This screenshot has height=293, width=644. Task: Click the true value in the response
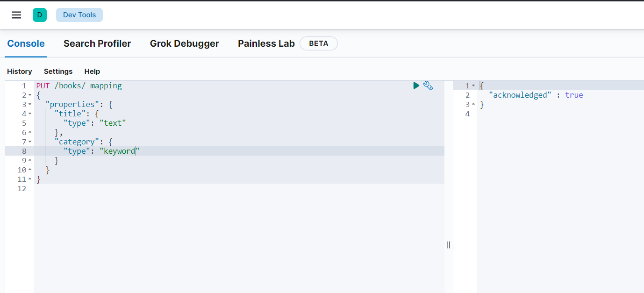[x=574, y=95]
